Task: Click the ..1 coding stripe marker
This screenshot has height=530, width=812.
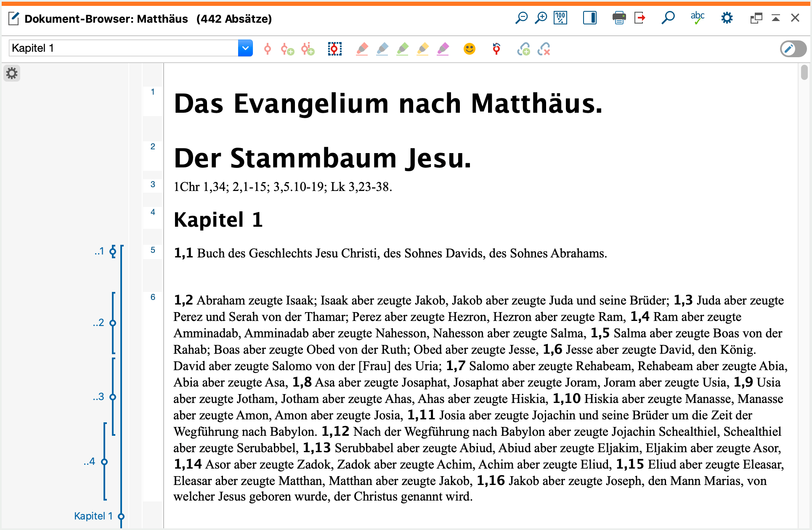Action: click(113, 252)
